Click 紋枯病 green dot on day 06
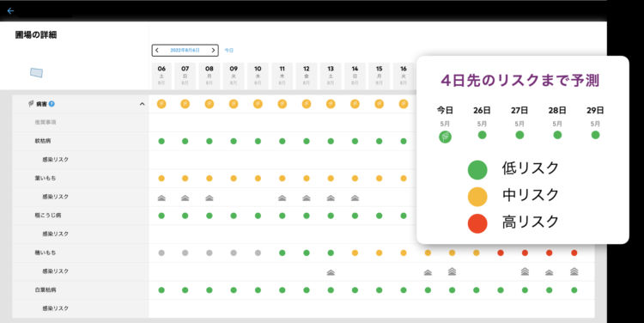 [161, 142]
